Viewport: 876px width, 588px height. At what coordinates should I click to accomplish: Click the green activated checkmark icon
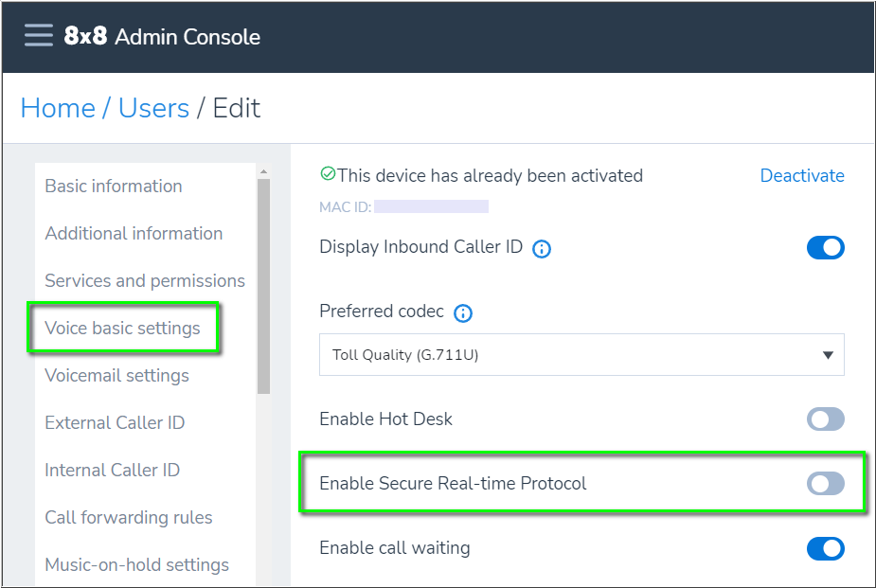328,173
